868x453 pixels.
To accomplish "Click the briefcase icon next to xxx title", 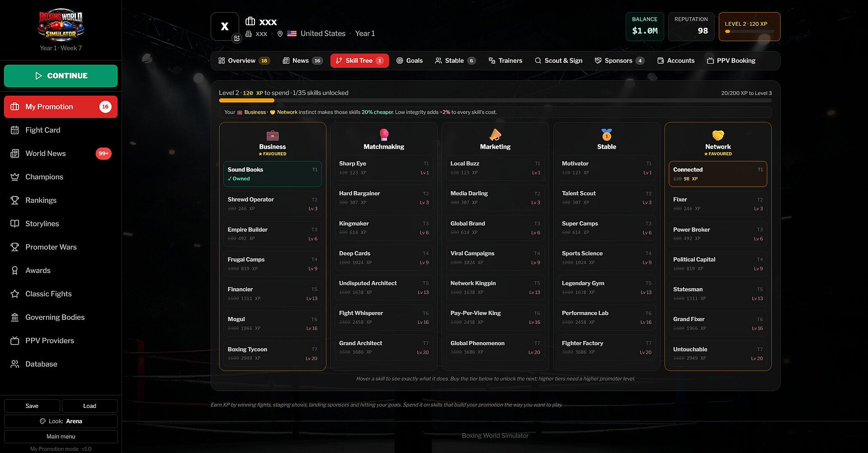I will click(250, 21).
